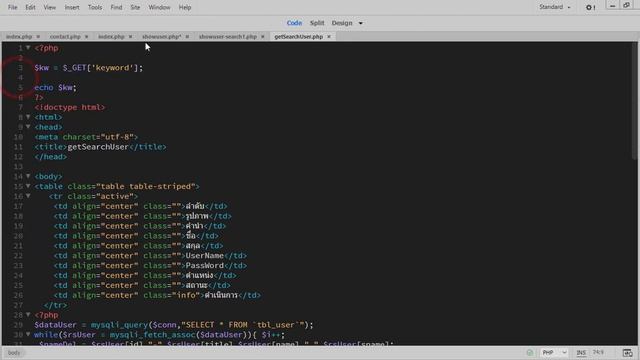Screen dimensions: 640x360
Task: Open the Standard workspace dropdown
Action: [x=555, y=7]
